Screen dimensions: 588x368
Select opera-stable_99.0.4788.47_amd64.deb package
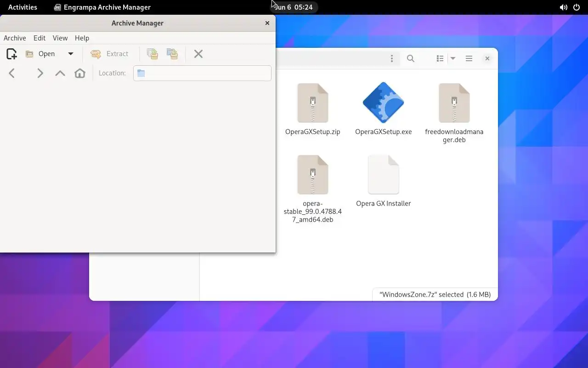[x=313, y=189]
